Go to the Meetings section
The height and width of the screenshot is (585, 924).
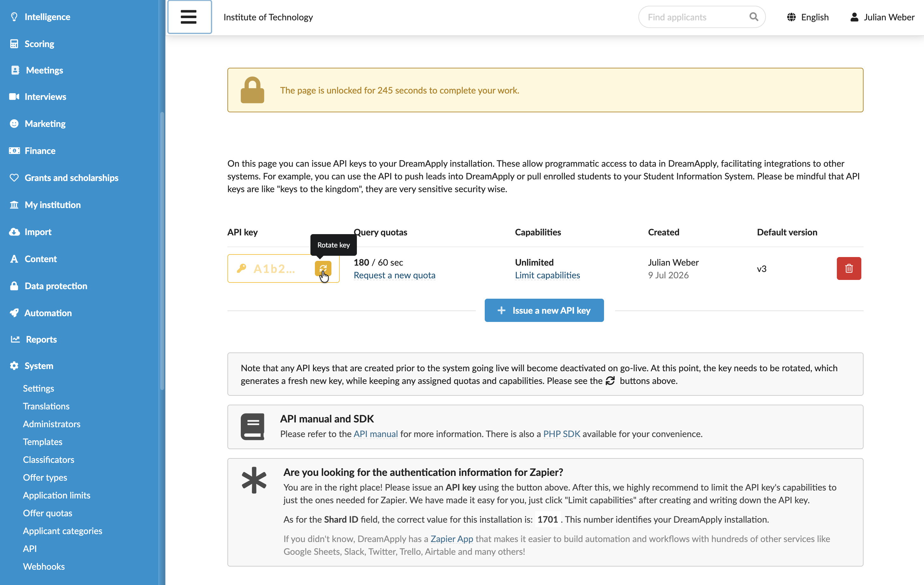[x=44, y=70]
